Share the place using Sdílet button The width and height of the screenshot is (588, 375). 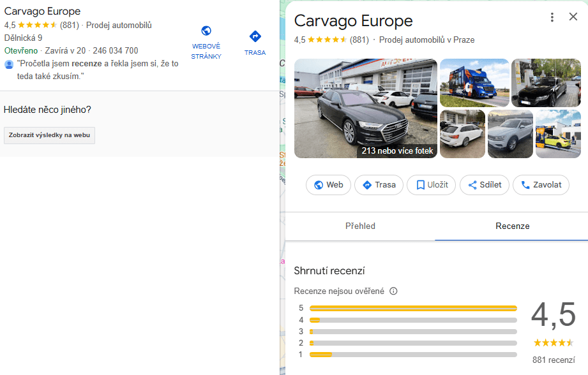(485, 185)
